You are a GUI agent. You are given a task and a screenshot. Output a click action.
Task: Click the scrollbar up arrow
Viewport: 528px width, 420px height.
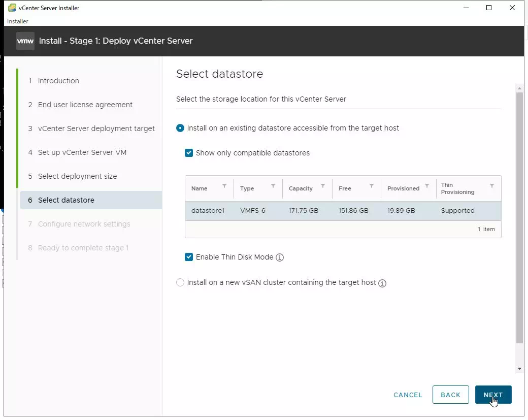pyautogui.click(x=519, y=88)
